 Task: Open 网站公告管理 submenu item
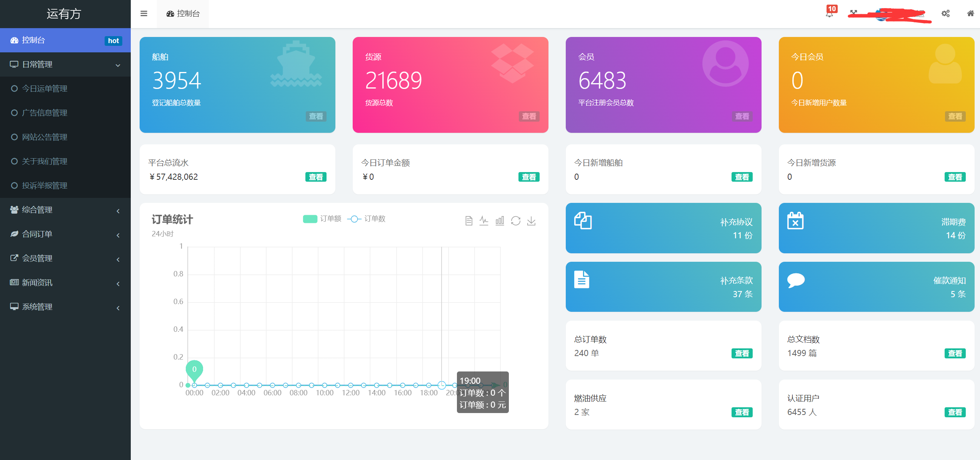click(65, 137)
